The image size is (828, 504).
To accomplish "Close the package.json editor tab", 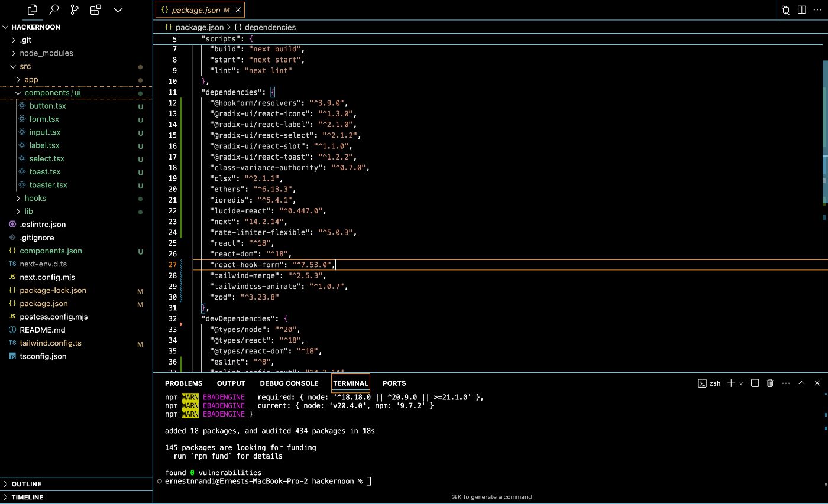I will (238, 10).
